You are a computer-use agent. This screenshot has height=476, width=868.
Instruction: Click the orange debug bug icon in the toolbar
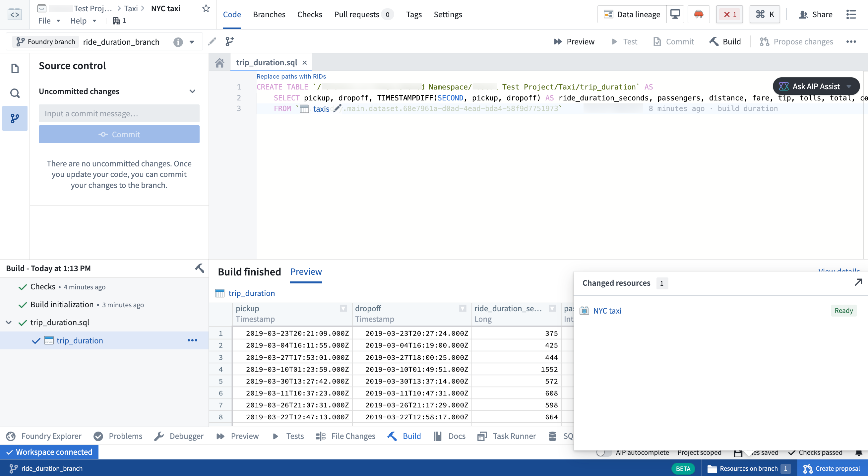pyautogui.click(x=699, y=14)
